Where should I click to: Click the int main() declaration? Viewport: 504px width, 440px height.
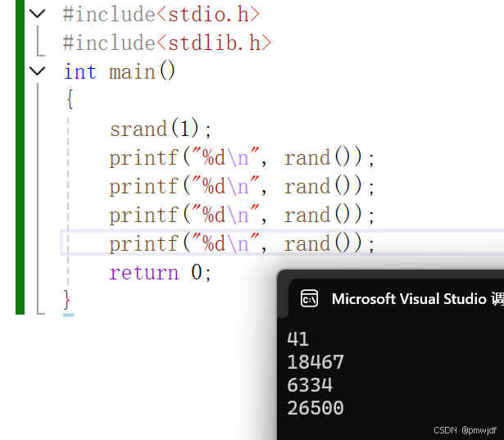tap(120, 71)
